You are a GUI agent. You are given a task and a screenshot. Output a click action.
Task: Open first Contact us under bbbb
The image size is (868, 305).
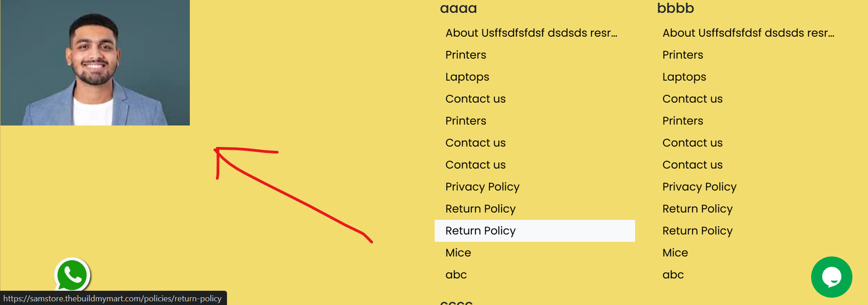point(692,99)
